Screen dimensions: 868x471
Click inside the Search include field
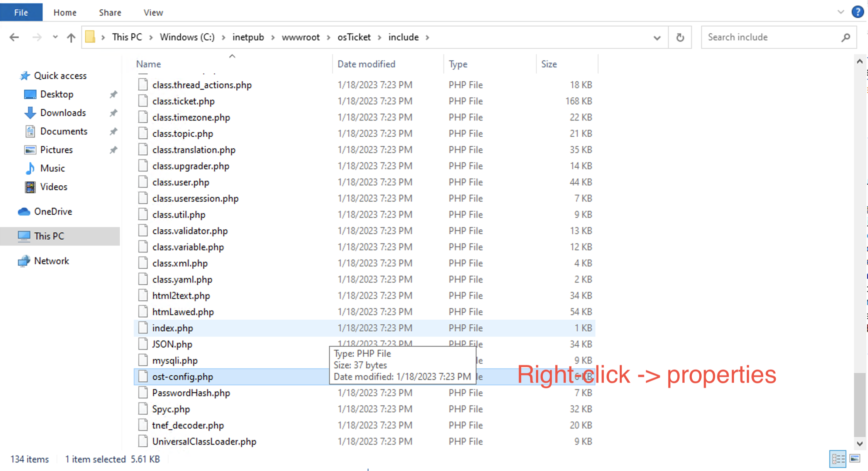tap(757, 37)
